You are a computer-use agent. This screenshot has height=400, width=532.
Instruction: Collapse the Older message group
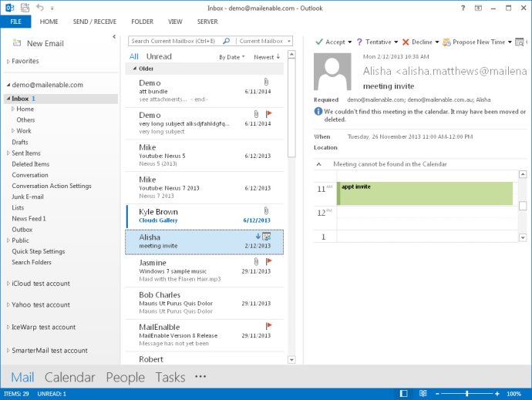pos(135,69)
